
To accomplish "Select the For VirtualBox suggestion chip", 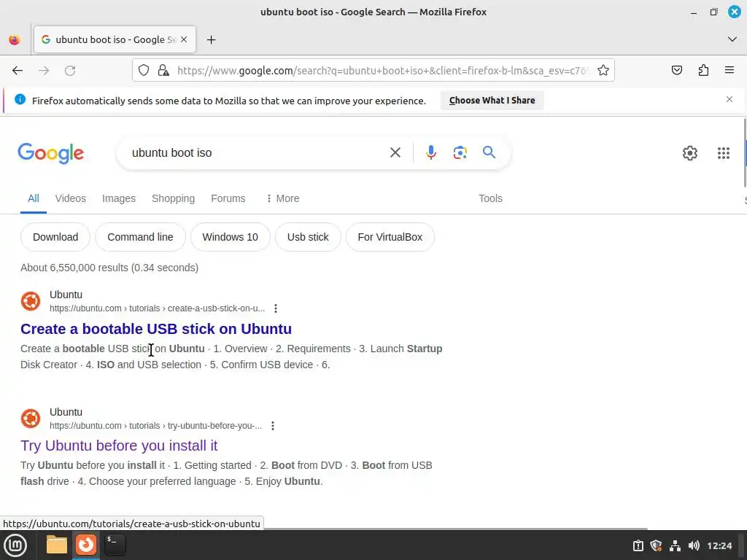I will tap(390, 237).
